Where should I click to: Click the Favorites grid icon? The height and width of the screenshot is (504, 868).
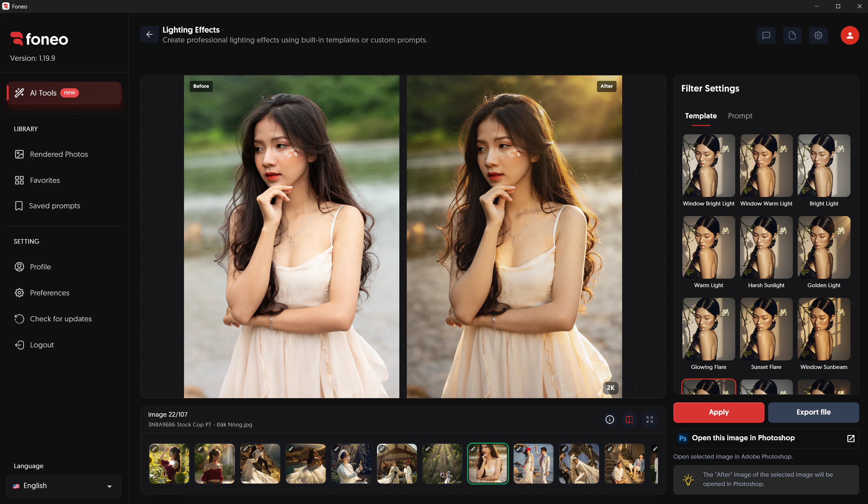point(19,180)
